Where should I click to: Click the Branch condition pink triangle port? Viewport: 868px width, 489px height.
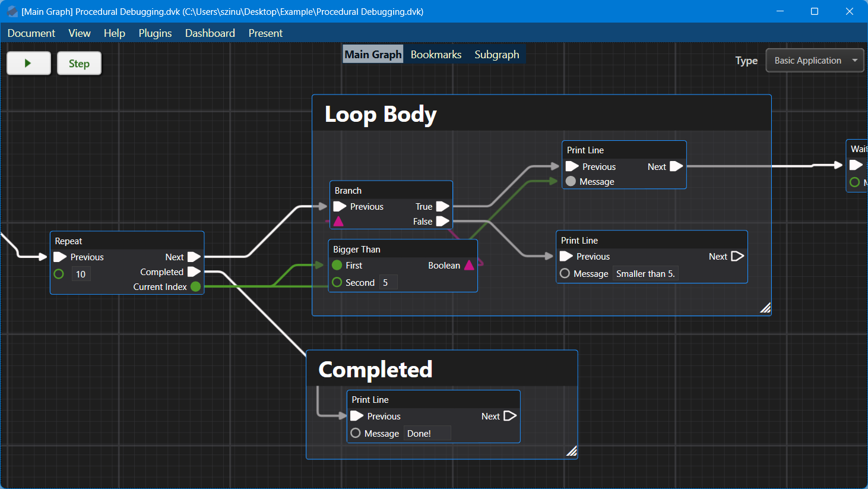pos(338,221)
